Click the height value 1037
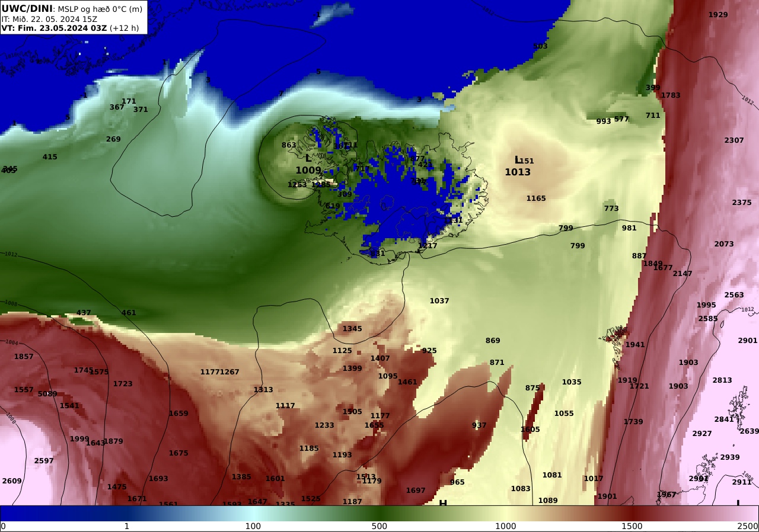The height and width of the screenshot is (532, 759). pos(439,301)
